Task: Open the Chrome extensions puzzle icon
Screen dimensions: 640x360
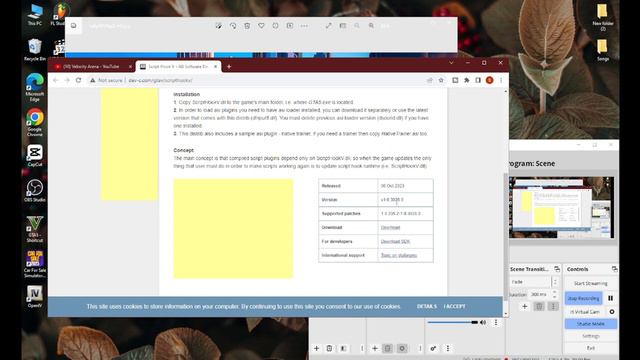Action: (467, 80)
